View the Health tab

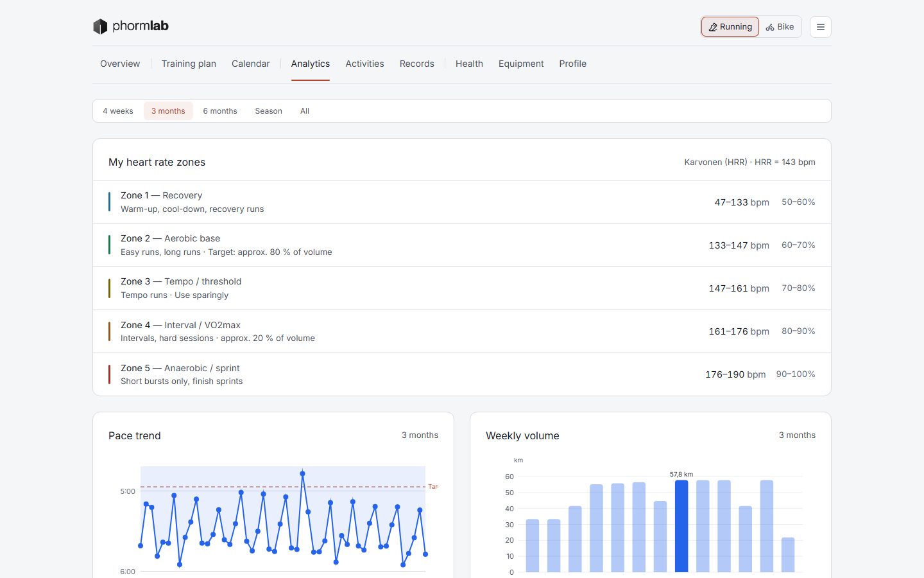click(x=469, y=64)
